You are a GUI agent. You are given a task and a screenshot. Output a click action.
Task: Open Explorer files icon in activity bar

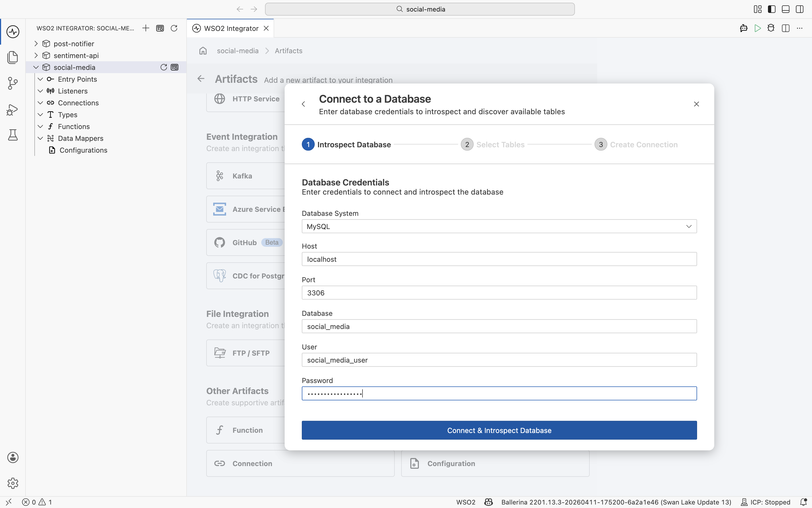pos(13,57)
